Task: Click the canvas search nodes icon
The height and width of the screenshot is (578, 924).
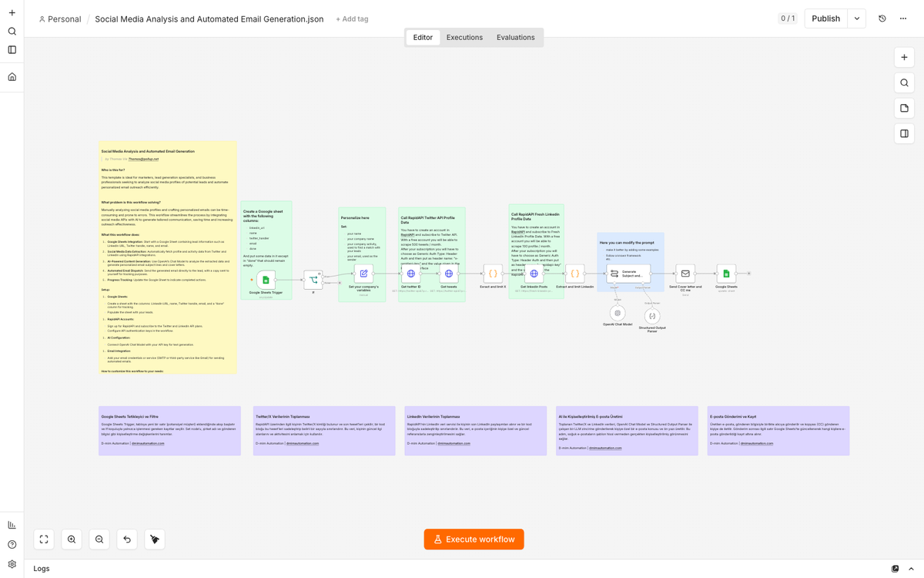Action: [x=905, y=82]
